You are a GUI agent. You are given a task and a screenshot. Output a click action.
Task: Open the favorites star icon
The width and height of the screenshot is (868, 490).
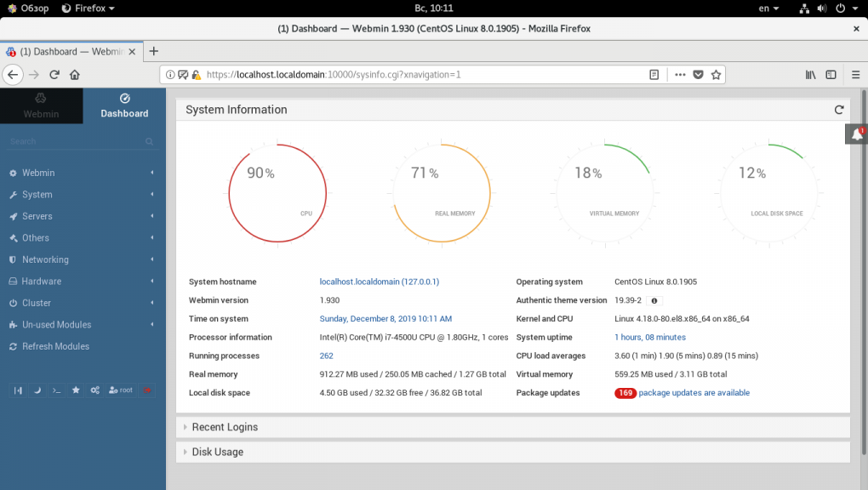pyautogui.click(x=76, y=390)
